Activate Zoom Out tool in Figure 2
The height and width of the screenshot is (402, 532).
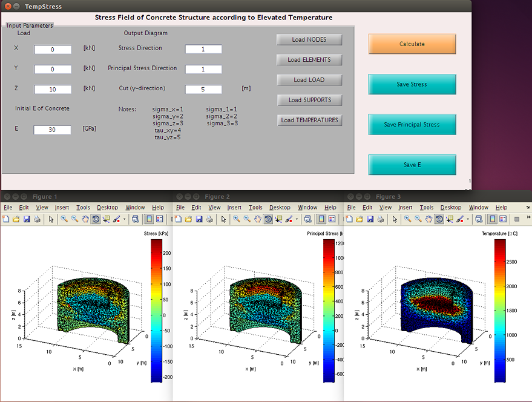tap(247, 219)
